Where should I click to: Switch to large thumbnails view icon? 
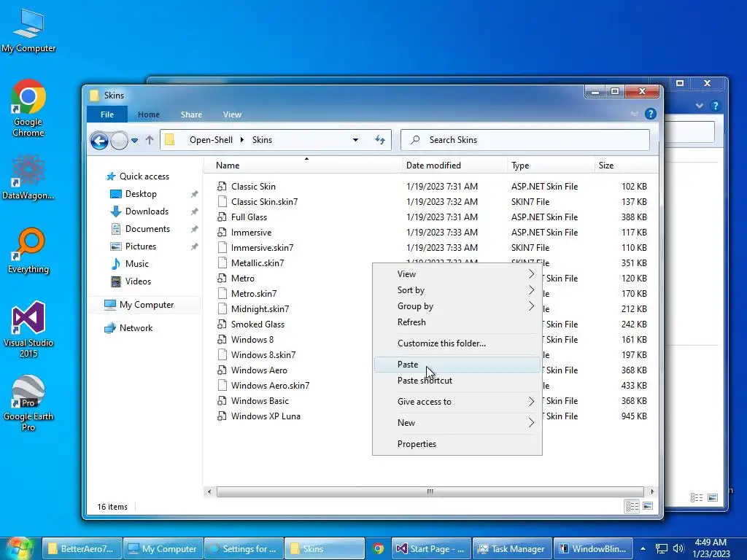[x=648, y=506]
